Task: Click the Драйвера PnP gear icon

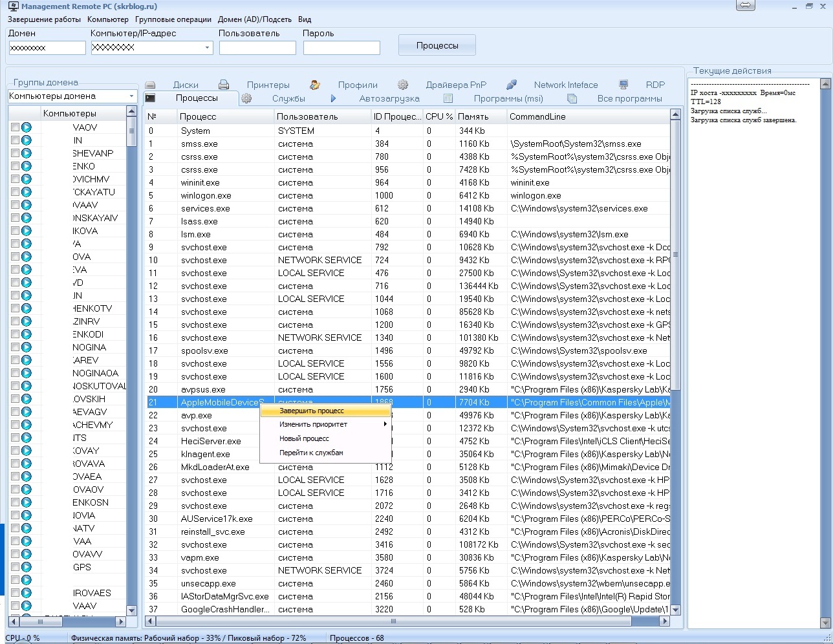Action: 403,85
